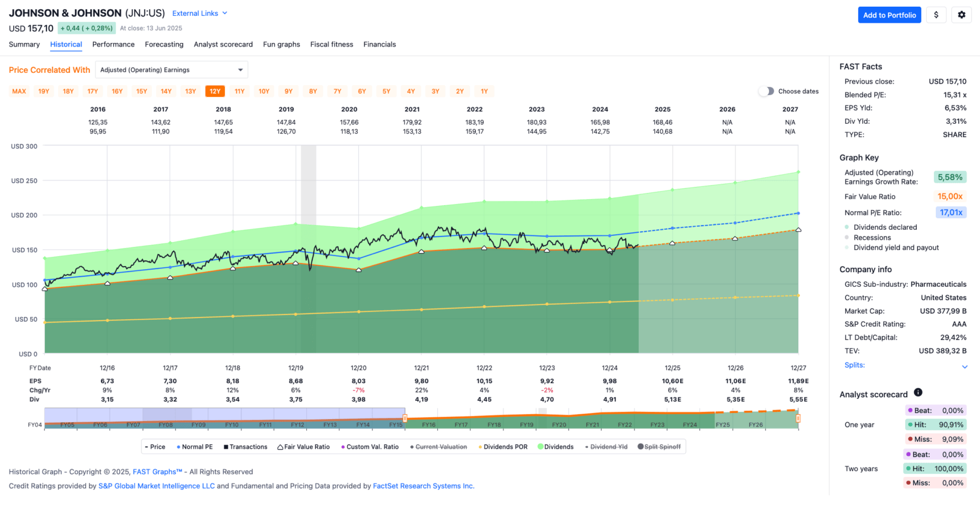Open the settings gear icon
980x505 pixels.
962,15
